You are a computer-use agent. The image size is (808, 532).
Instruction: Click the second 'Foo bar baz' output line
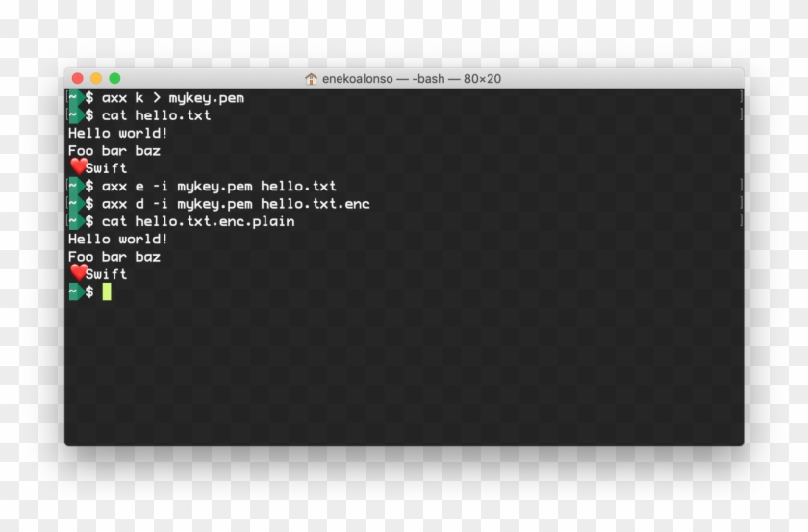tap(114, 257)
